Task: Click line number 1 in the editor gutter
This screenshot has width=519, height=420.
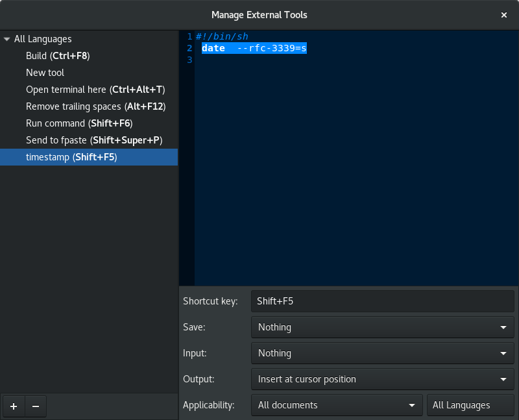Action: 189,36
